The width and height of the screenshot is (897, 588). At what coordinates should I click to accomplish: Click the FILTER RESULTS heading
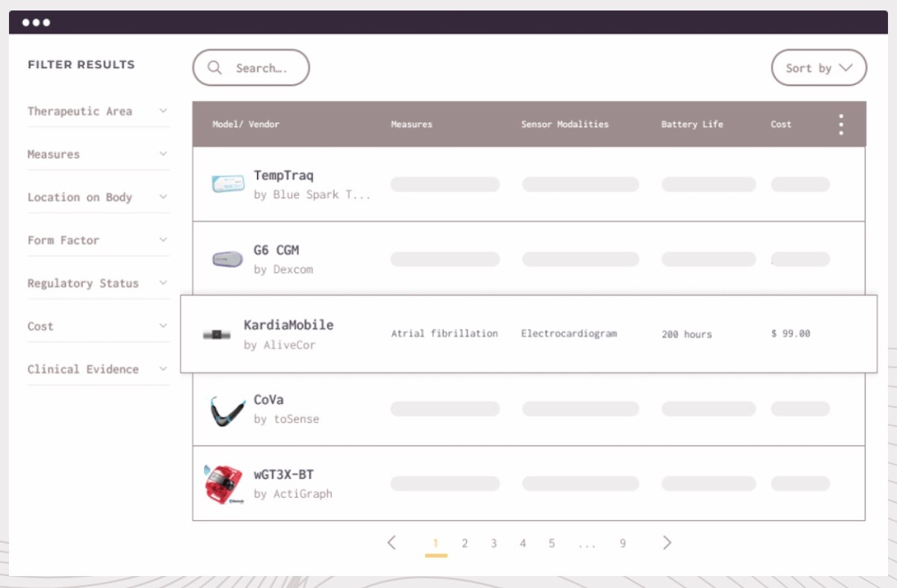tap(81, 65)
